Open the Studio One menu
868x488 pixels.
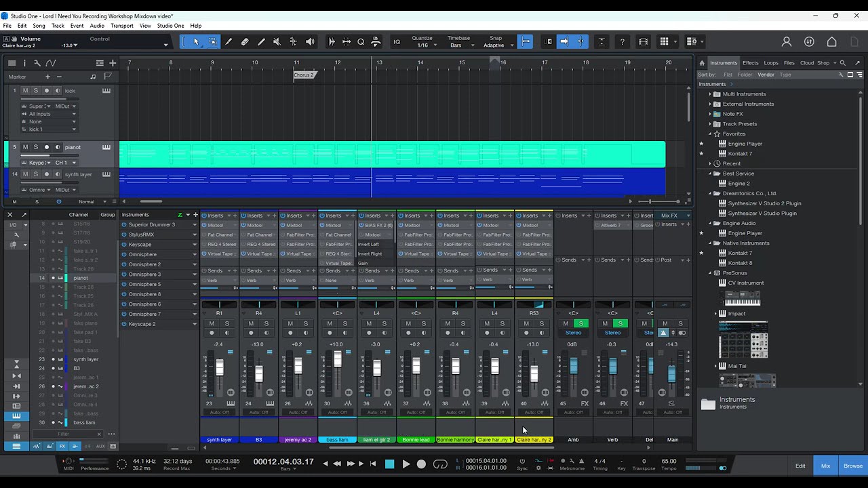[170, 26]
